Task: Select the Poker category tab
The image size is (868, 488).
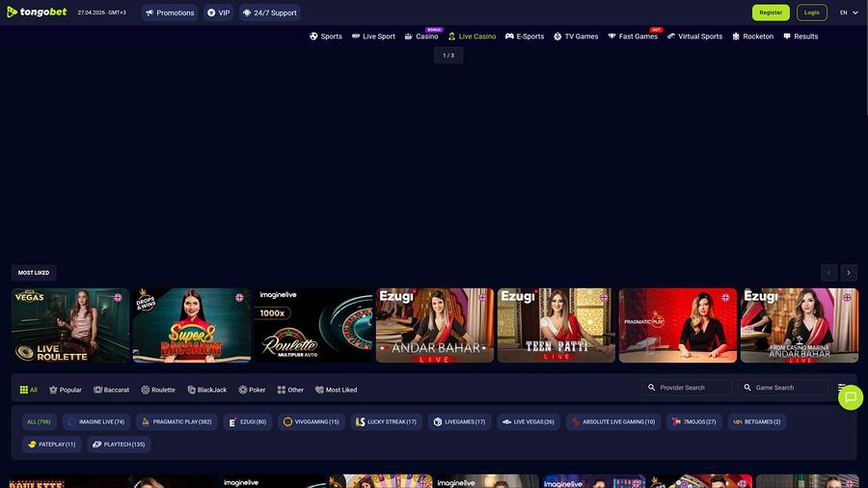Action: coord(252,390)
